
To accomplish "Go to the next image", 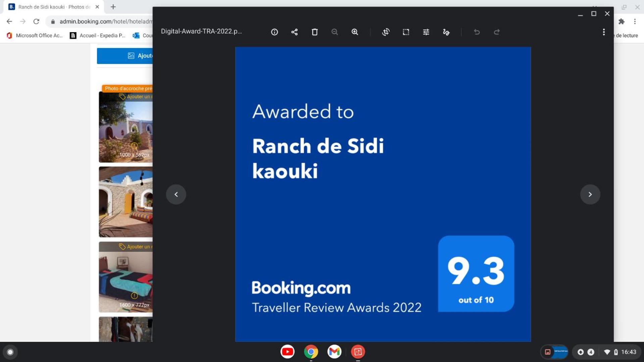I will [x=590, y=194].
